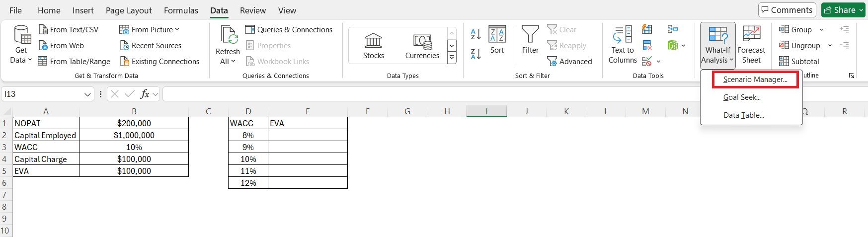Click the Ungroup button

[800, 46]
